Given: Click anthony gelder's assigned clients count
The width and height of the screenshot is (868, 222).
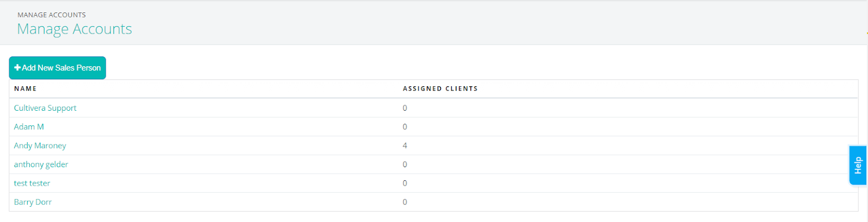Looking at the screenshot, I should (405, 164).
